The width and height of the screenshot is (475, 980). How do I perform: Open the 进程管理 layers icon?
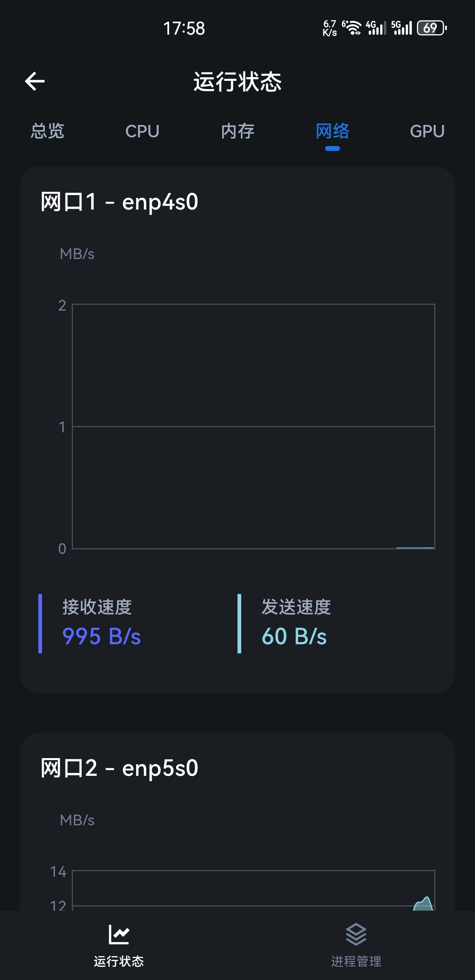pos(356,934)
